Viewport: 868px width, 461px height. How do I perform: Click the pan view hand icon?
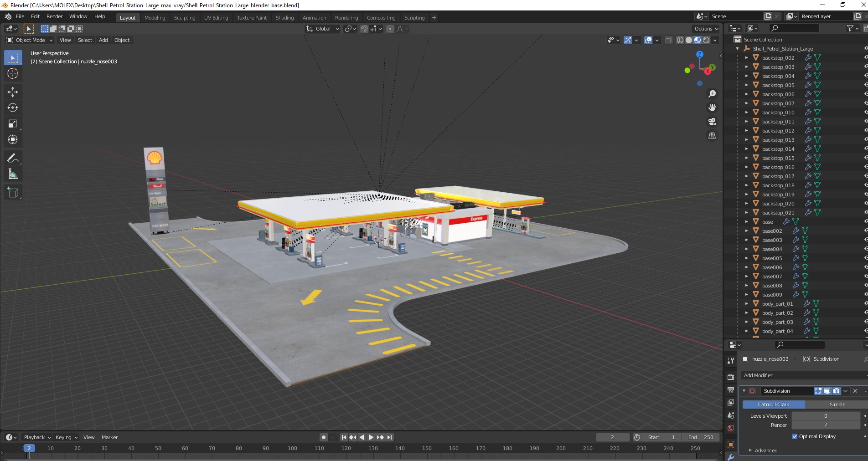712,108
